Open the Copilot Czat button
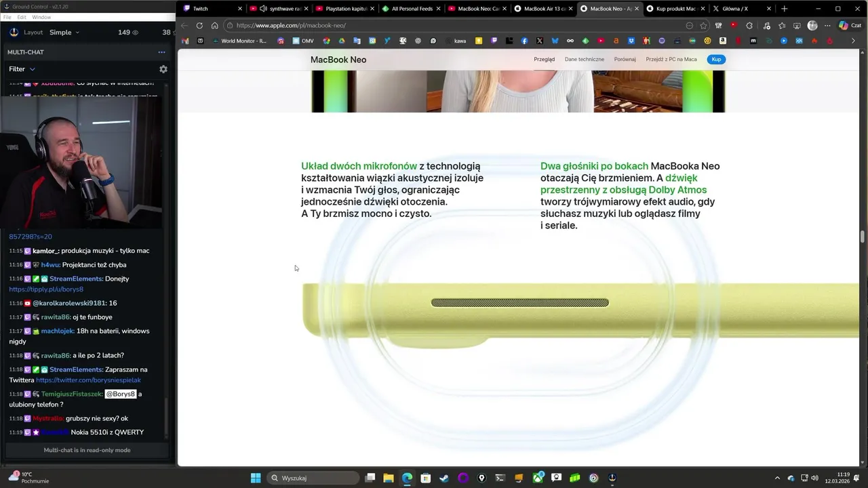The image size is (868, 488). click(850, 26)
